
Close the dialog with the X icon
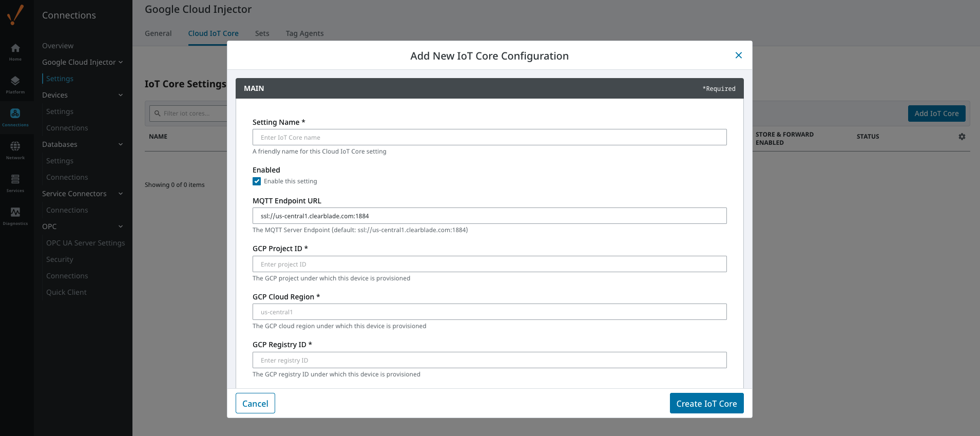click(738, 55)
